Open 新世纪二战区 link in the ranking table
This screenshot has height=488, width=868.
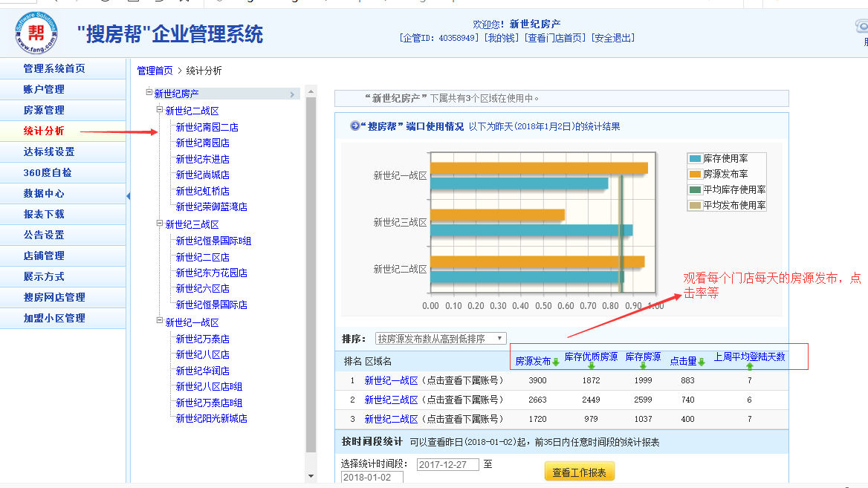[392, 420]
